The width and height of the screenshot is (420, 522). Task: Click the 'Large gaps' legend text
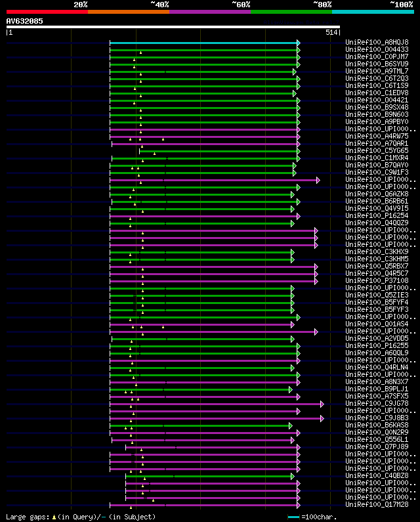coord(28,517)
